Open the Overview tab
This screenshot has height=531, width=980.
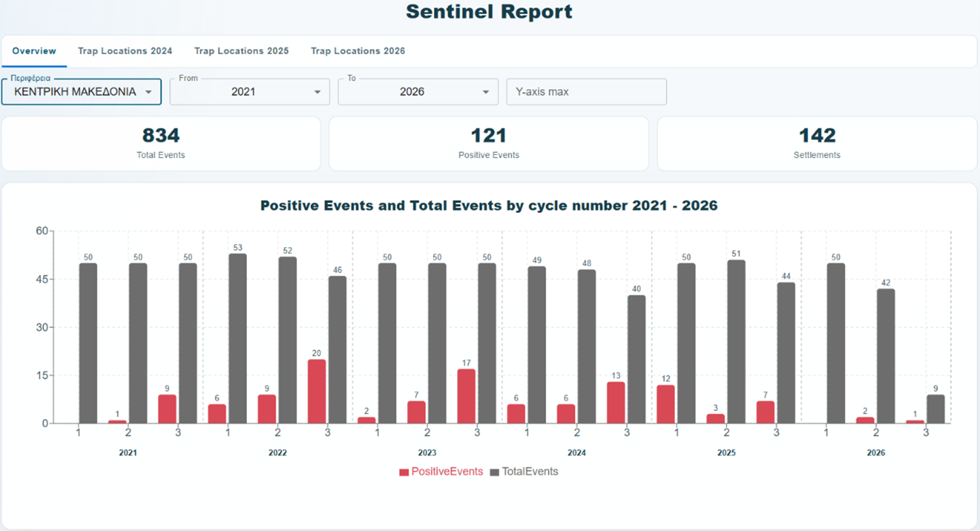click(34, 51)
